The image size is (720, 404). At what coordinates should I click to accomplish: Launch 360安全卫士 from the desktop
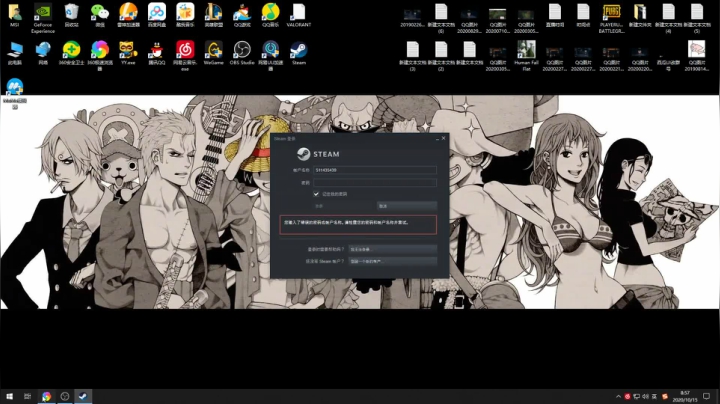tap(71, 53)
